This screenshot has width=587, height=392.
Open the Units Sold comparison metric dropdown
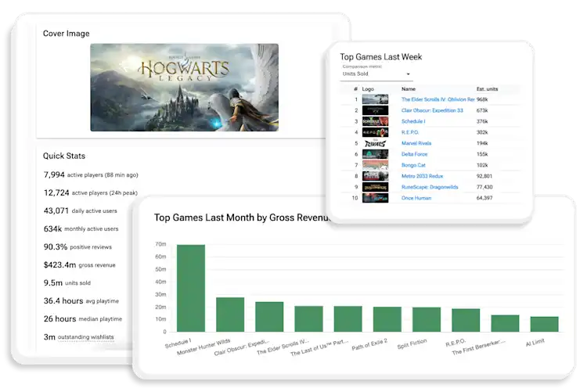pyautogui.click(x=376, y=74)
